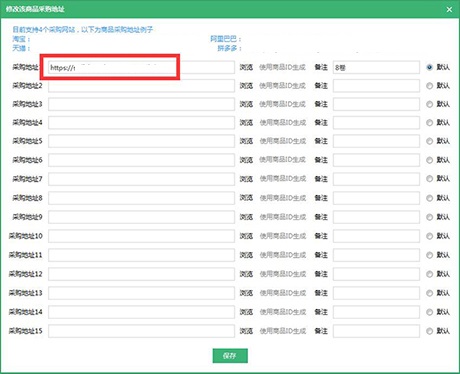Image resolution: width=460 pixels, height=374 pixels.
Task: Select 默认 radio for 采购地址4
Action: pos(429,123)
